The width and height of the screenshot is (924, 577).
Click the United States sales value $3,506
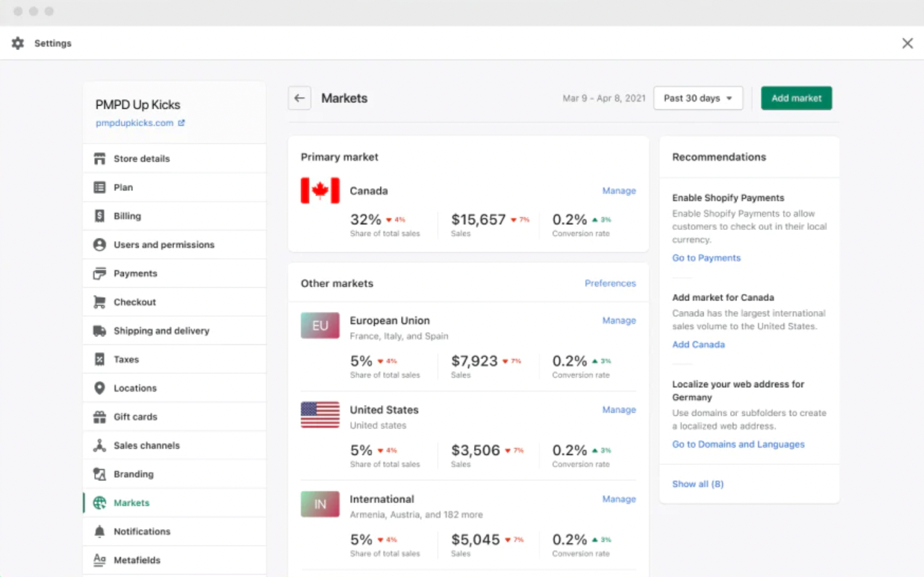point(475,450)
